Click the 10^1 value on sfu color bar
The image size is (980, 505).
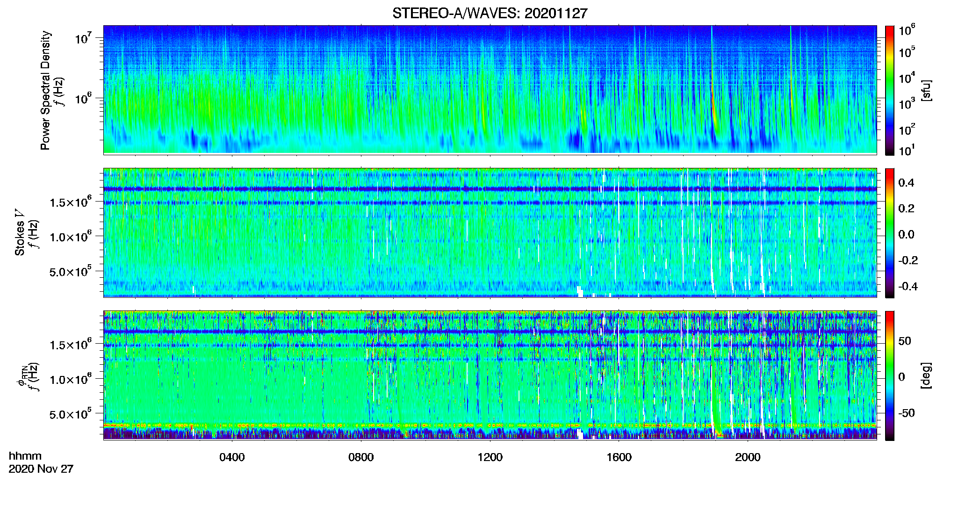[x=907, y=150]
